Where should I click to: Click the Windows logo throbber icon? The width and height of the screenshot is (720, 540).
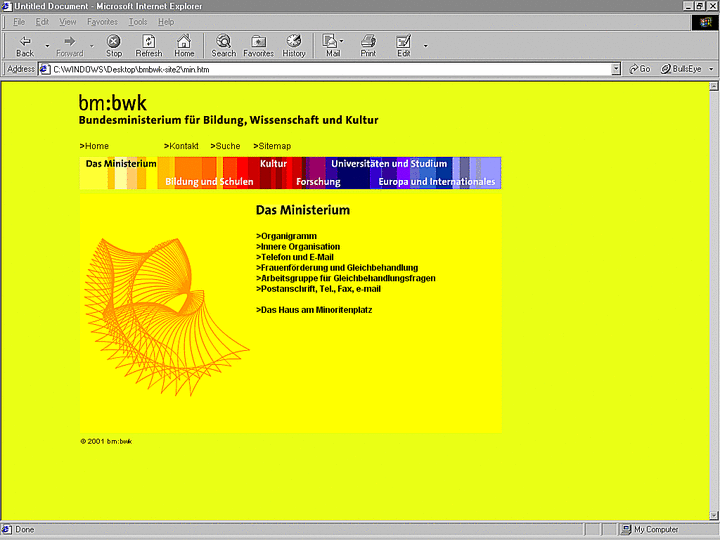click(x=705, y=22)
